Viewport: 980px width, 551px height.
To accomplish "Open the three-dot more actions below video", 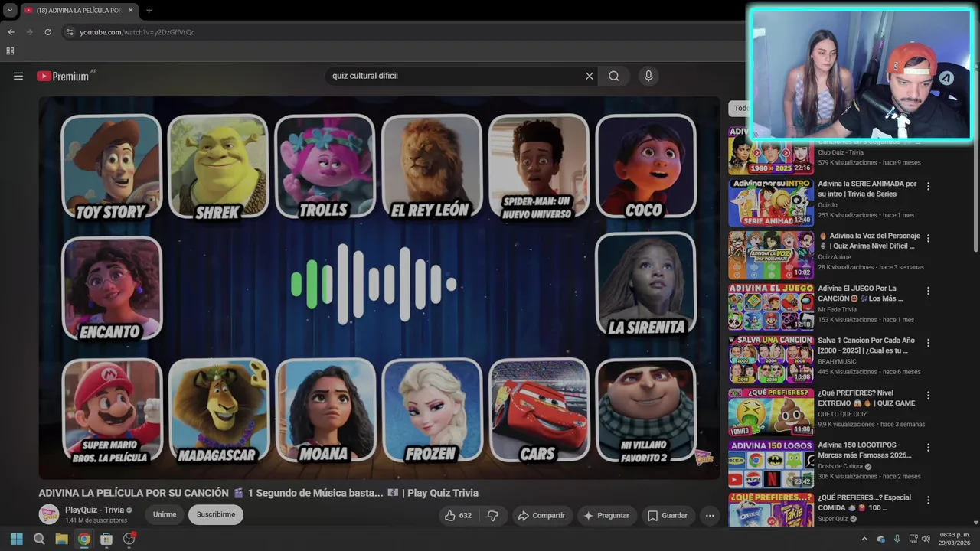I will pyautogui.click(x=710, y=516).
